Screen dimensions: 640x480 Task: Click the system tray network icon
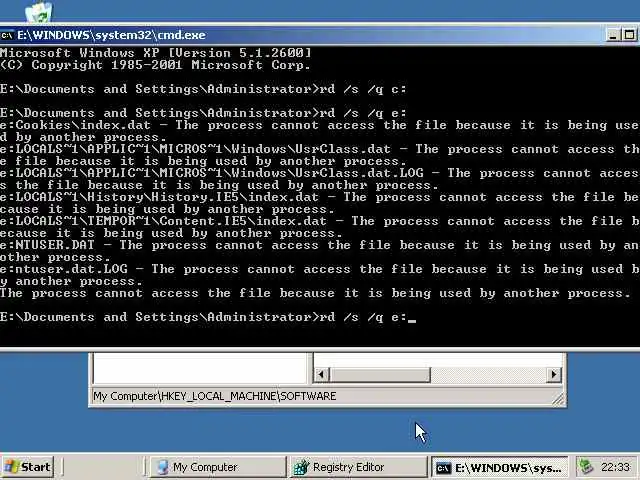[587, 467]
